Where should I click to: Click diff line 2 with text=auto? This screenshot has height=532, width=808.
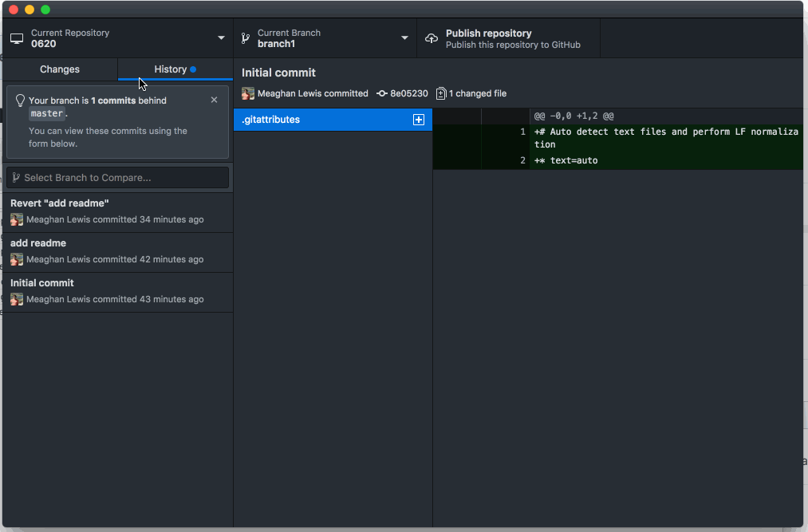point(618,160)
